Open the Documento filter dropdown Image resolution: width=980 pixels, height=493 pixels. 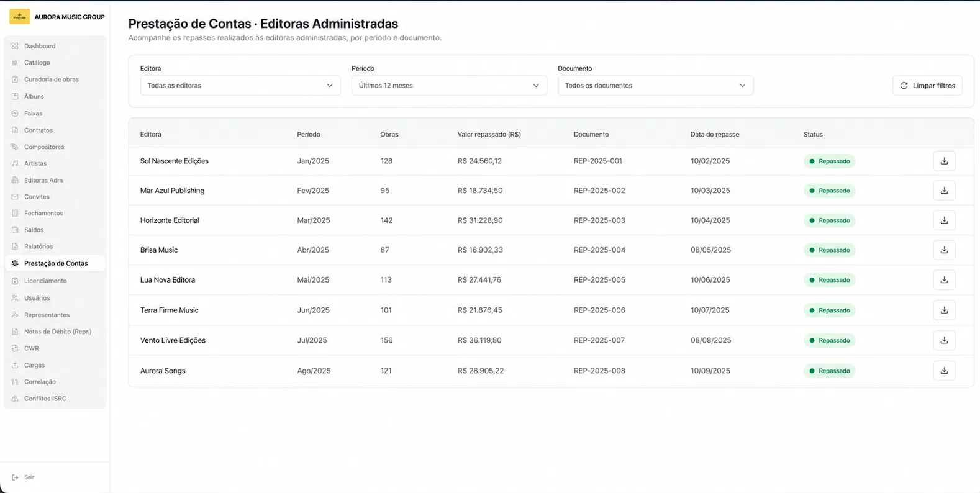point(655,86)
